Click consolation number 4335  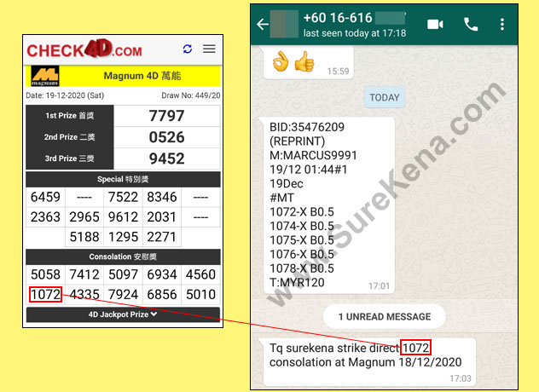coord(84,295)
